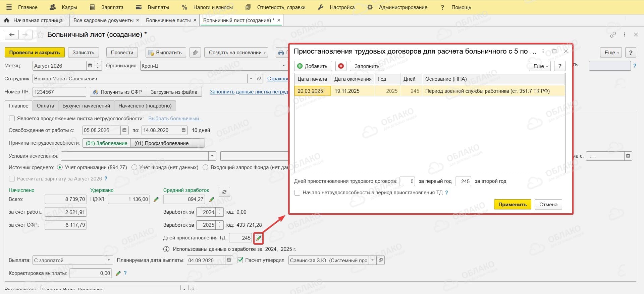The image size is (644, 294).
Task: Click the Номер ЛН input field
Action: click(59, 92)
